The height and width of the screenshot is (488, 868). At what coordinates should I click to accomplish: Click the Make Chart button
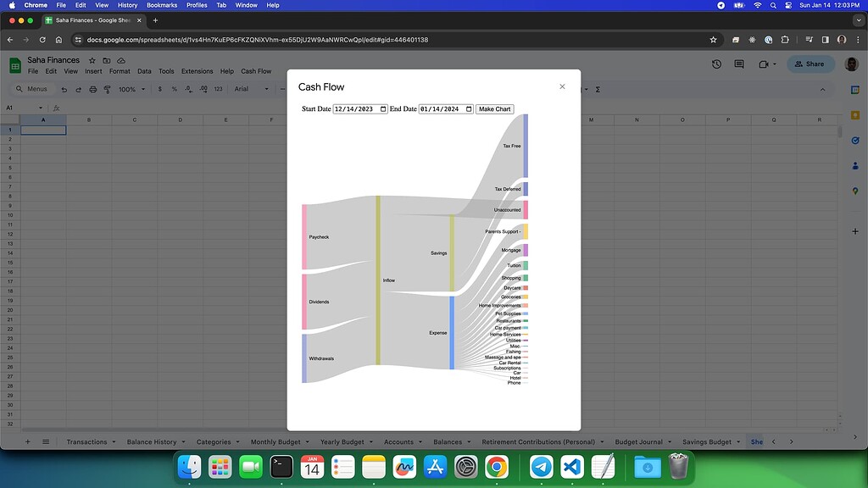pyautogui.click(x=494, y=108)
